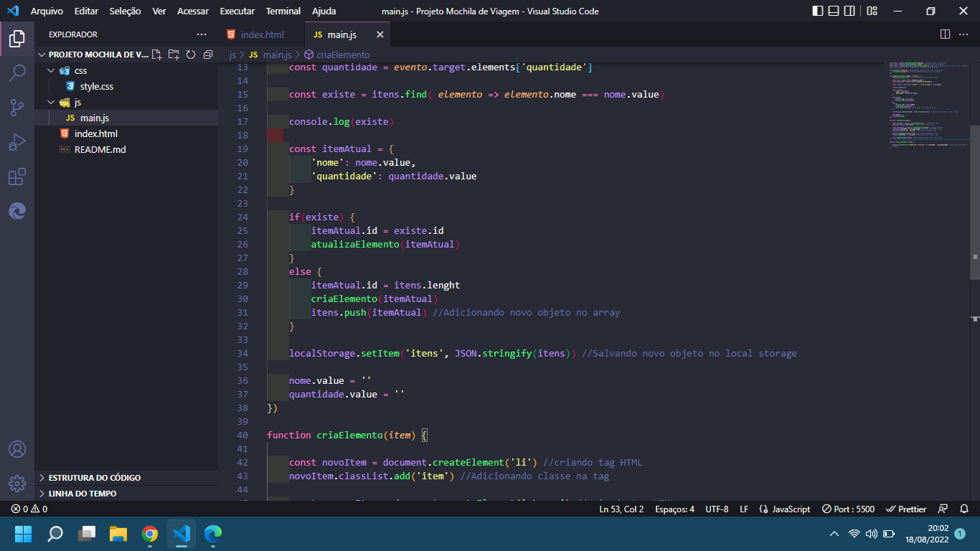Screen dimensions: 980x551
Task: Open the Search view in activity bar
Action: 17,72
